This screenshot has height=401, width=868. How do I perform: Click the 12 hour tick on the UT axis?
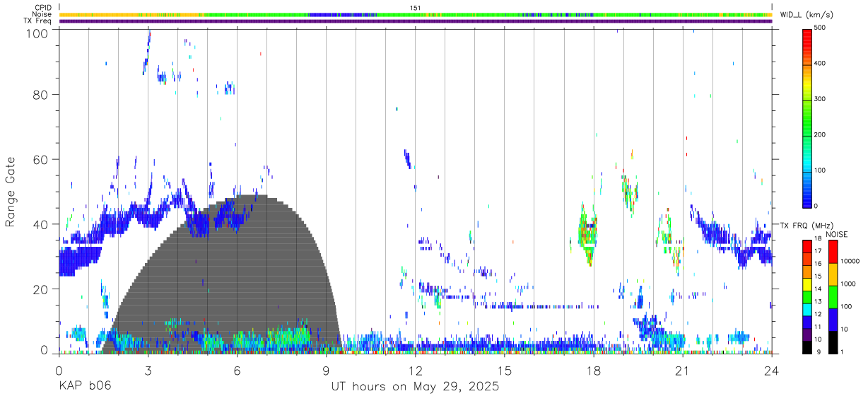(416, 370)
